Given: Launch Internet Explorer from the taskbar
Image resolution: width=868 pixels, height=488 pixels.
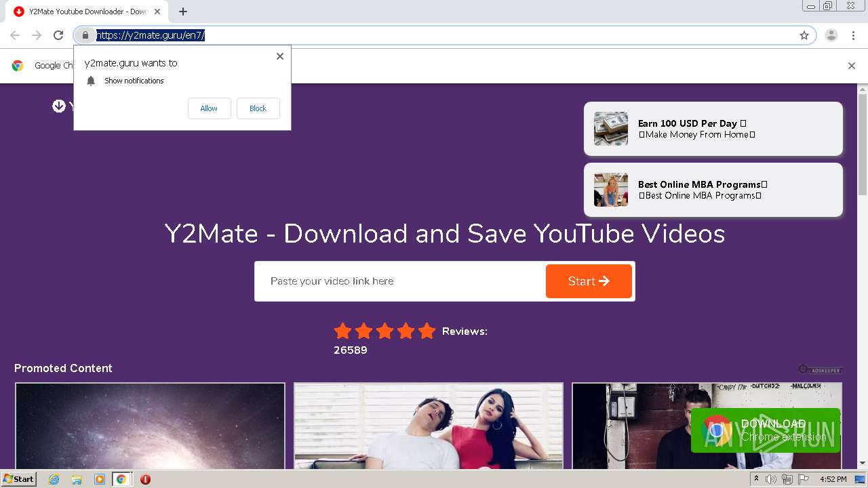Looking at the screenshot, I should click(x=54, y=479).
